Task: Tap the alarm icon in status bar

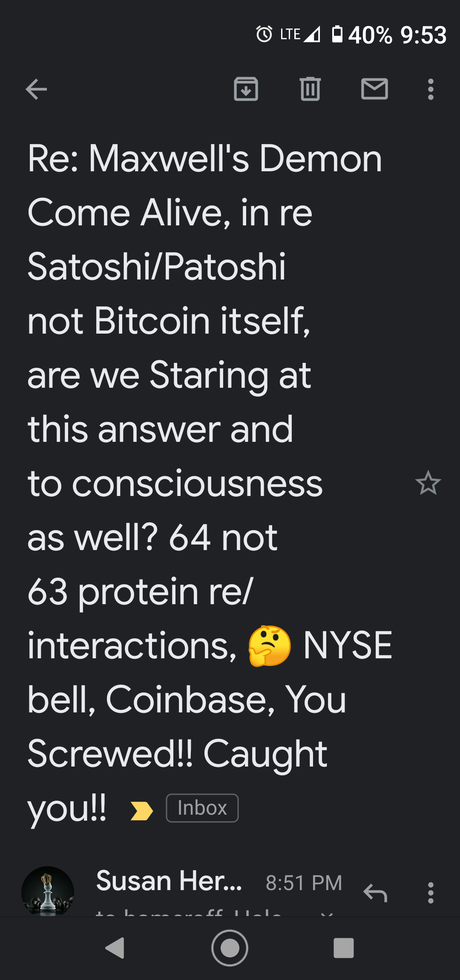Action: coord(264,34)
